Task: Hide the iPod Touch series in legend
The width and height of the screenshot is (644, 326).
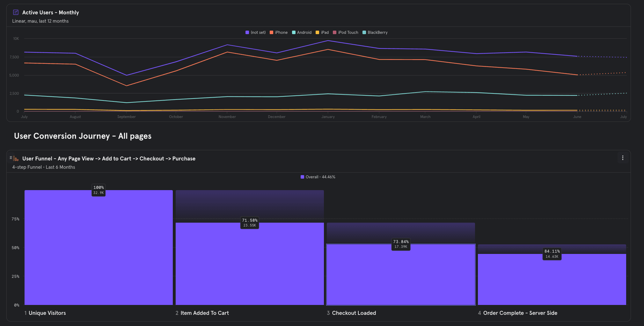Action: [x=345, y=33]
